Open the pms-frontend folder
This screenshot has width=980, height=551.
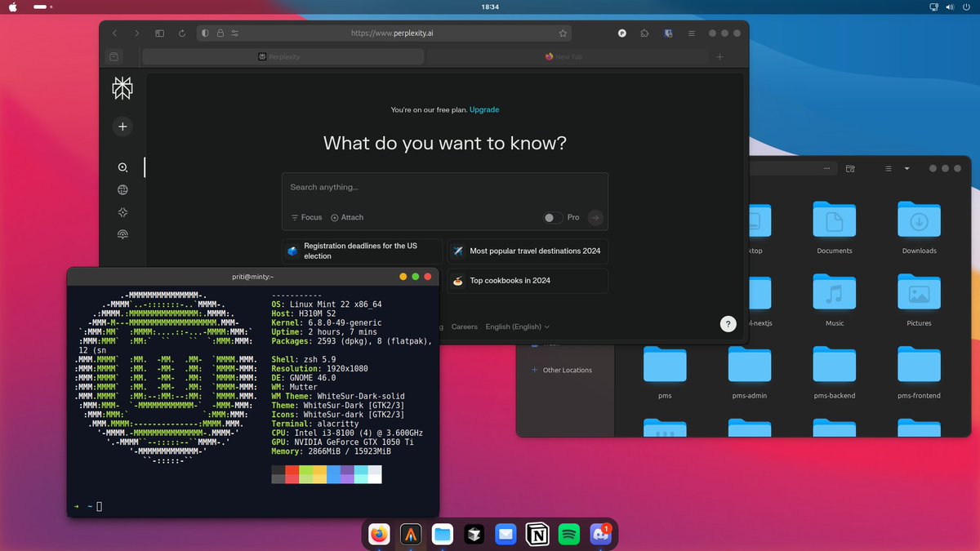[919, 372]
